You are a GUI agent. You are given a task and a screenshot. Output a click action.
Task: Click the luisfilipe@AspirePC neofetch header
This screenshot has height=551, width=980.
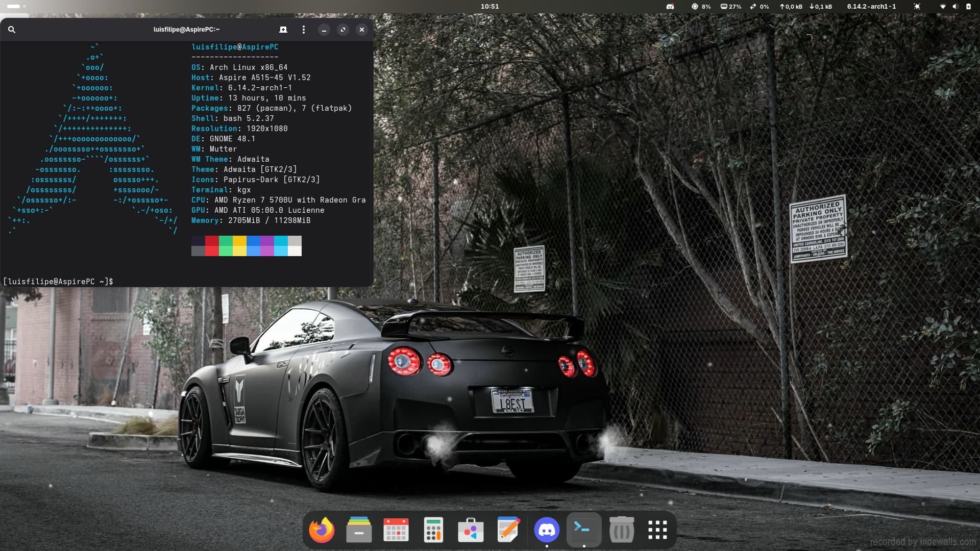point(235,47)
